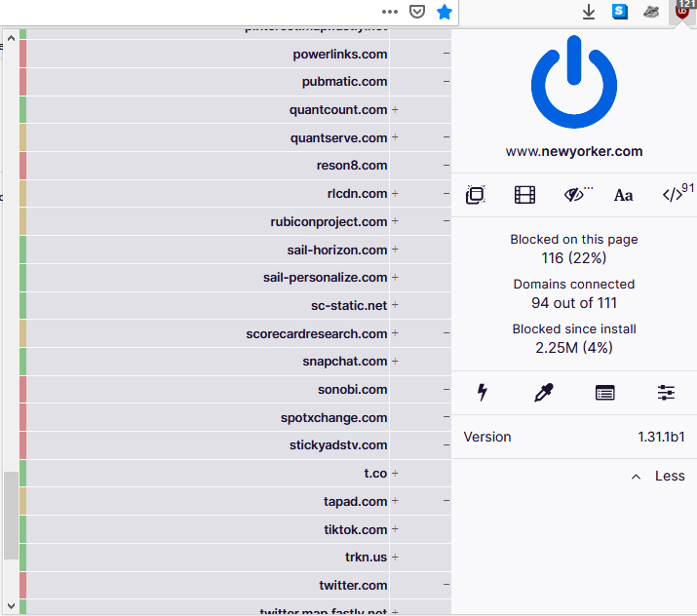Click the blue S extension icon

tap(620, 12)
